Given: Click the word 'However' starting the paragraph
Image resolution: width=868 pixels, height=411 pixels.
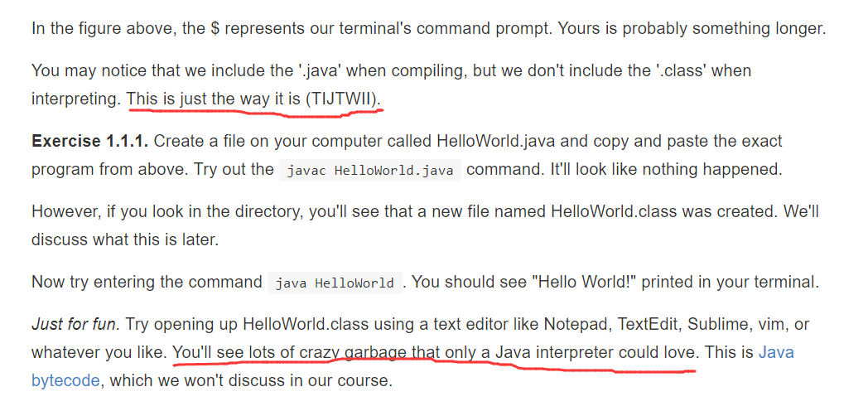Looking at the screenshot, I should [x=64, y=210].
